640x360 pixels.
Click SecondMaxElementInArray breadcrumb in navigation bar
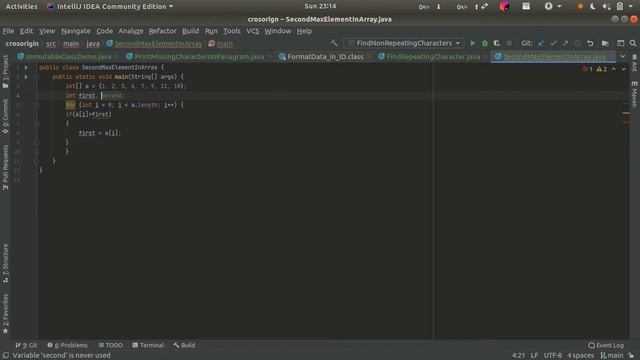point(154,44)
